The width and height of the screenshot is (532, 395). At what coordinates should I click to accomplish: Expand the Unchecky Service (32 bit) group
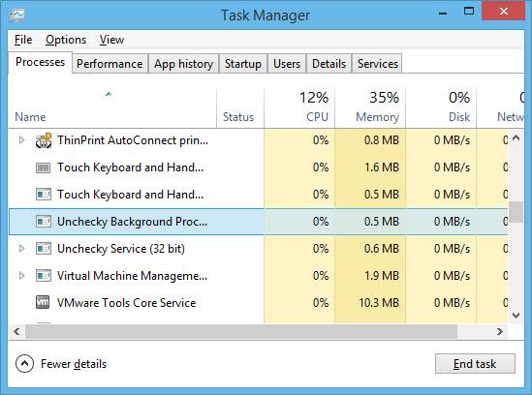coord(21,249)
